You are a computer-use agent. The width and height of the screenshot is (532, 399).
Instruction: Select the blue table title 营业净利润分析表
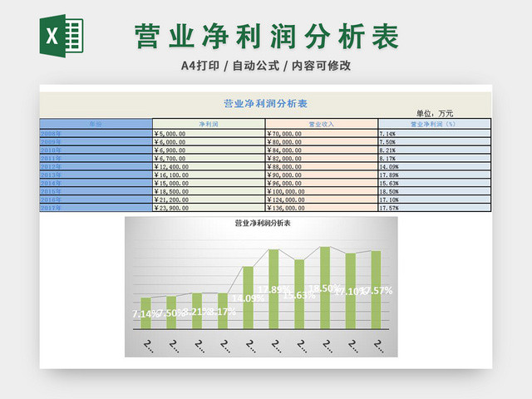266,103
